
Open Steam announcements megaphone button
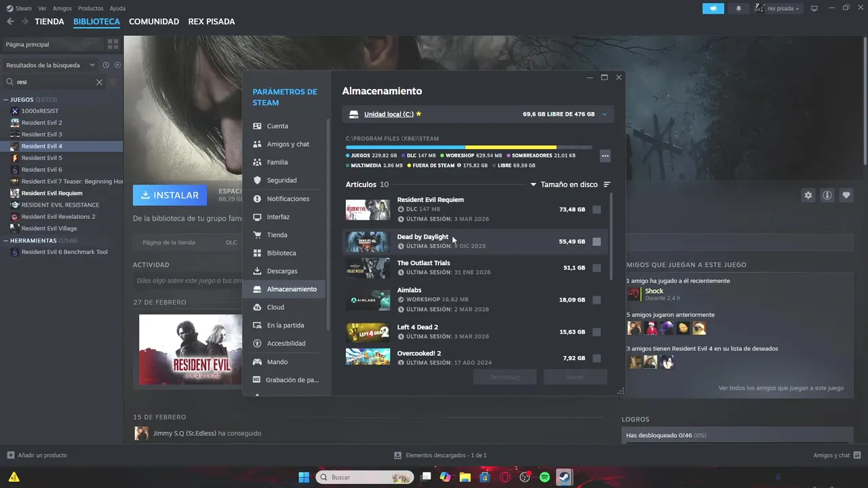[713, 8]
